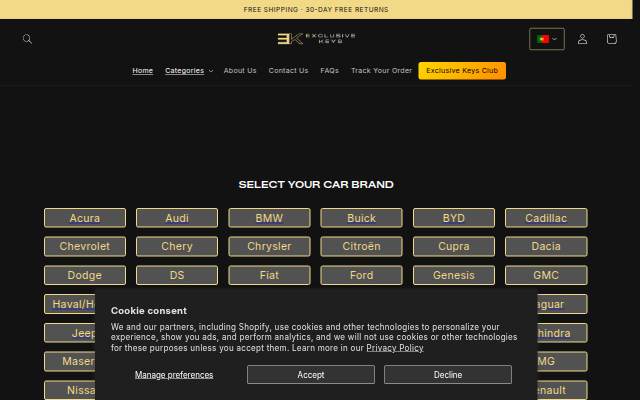Open the shopping cart icon
Image resolution: width=640 pixels, height=400 pixels.
click(611, 39)
